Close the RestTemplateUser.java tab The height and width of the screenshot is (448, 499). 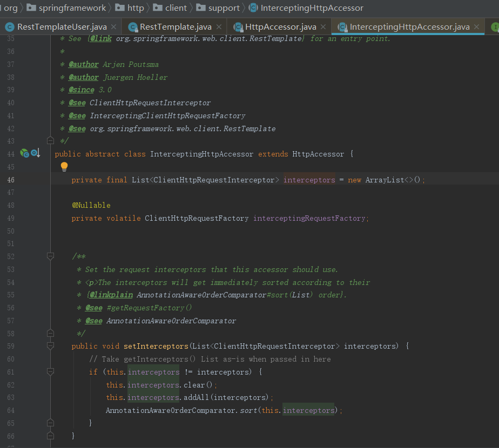(x=113, y=27)
